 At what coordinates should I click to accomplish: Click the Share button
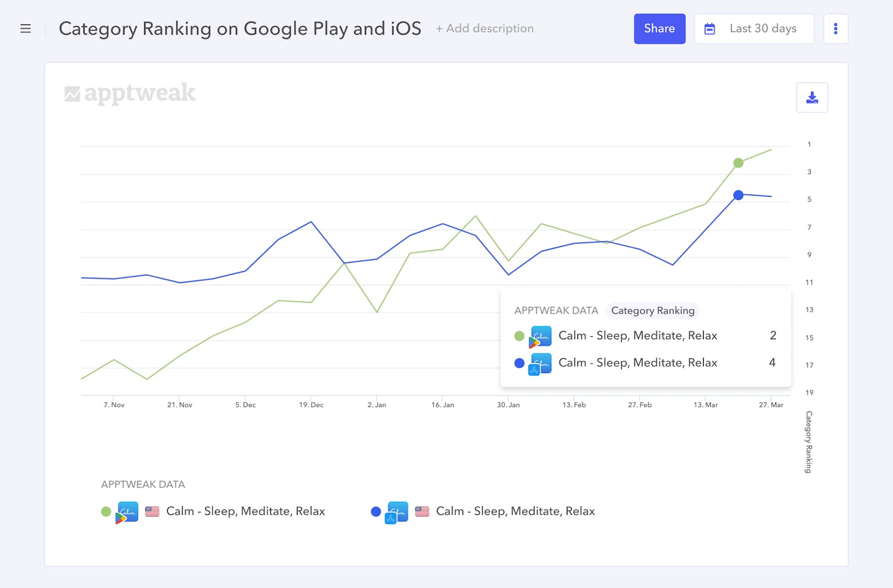660,28
